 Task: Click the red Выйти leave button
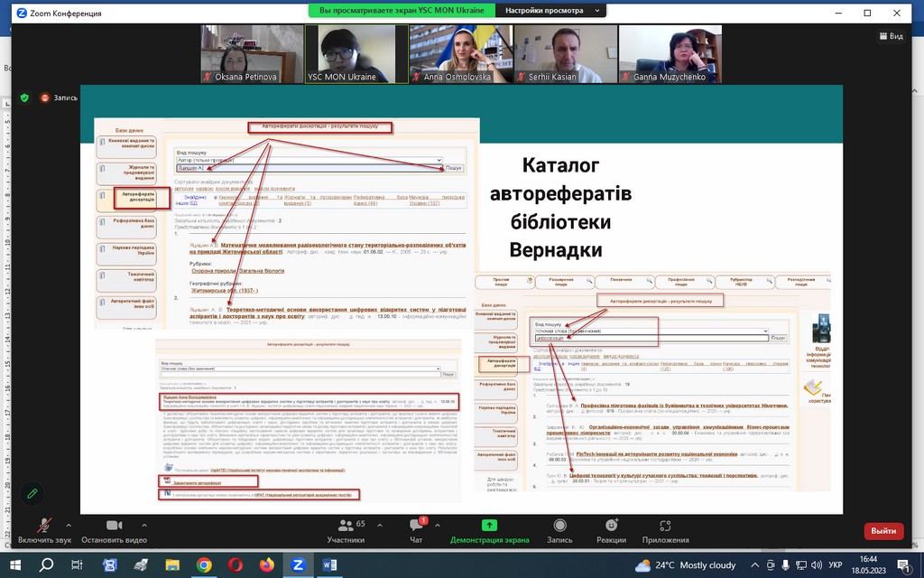click(883, 531)
